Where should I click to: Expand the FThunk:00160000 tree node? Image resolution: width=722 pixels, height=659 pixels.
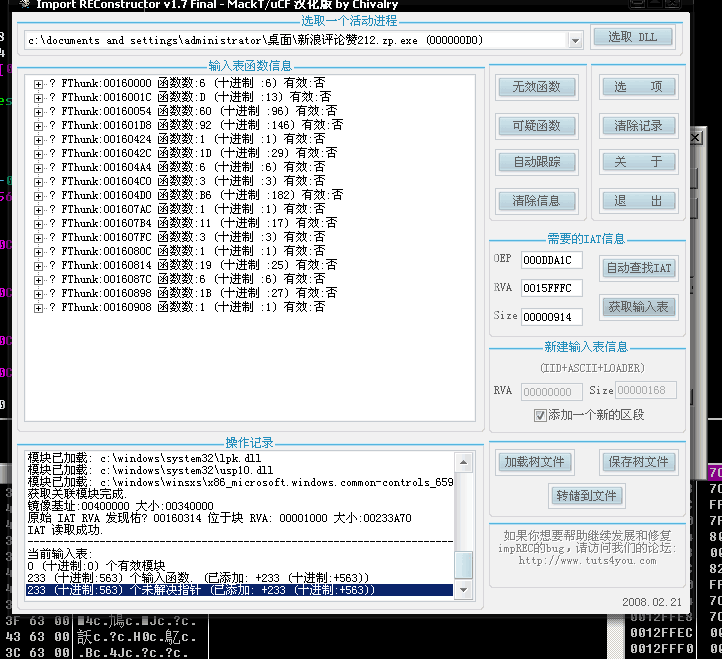tap(38, 84)
